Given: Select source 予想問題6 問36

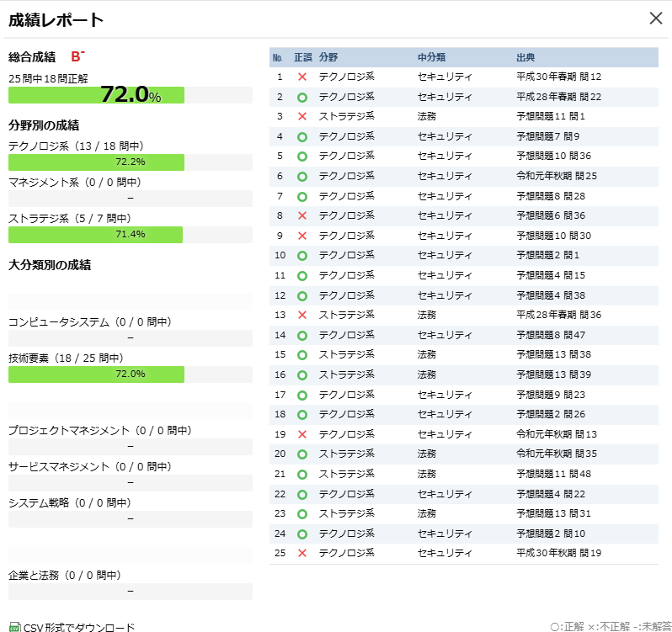Looking at the screenshot, I should pos(551,215).
